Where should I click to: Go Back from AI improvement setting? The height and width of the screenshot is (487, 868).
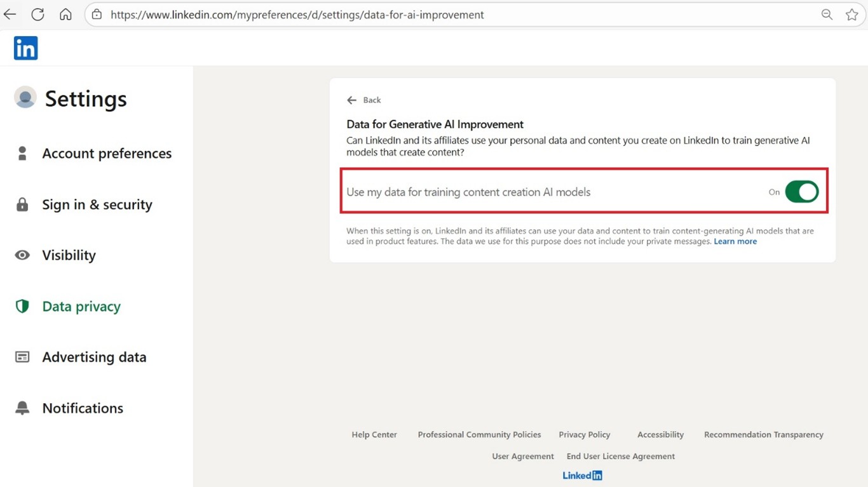pyautogui.click(x=364, y=100)
